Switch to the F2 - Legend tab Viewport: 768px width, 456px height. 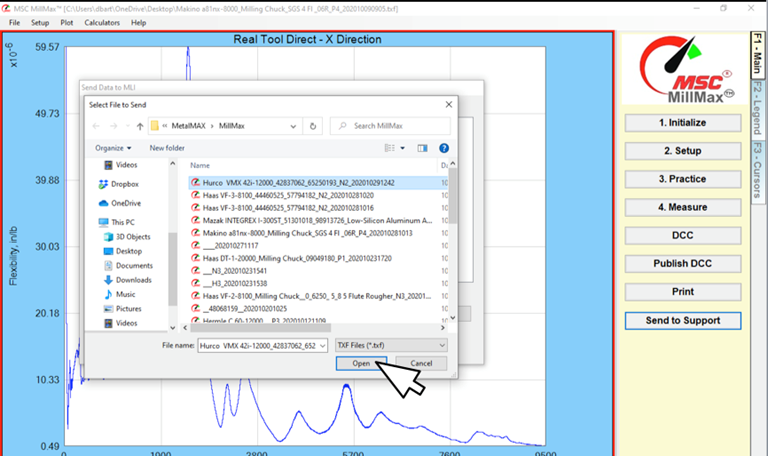click(757, 109)
